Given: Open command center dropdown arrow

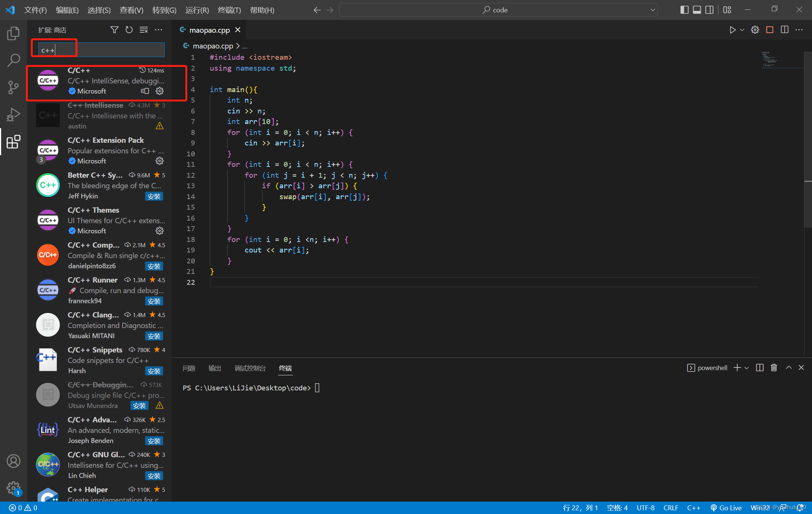Looking at the screenshot, I should 653,10.
